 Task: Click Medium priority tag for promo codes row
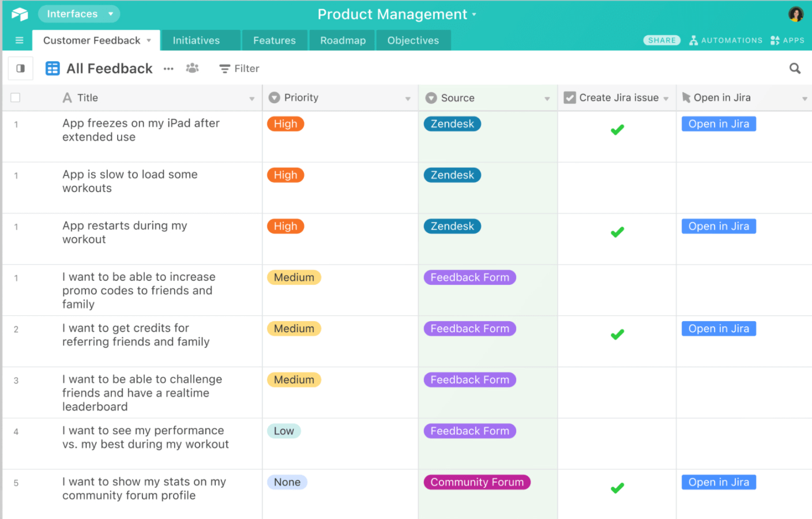tap(294, 277)
